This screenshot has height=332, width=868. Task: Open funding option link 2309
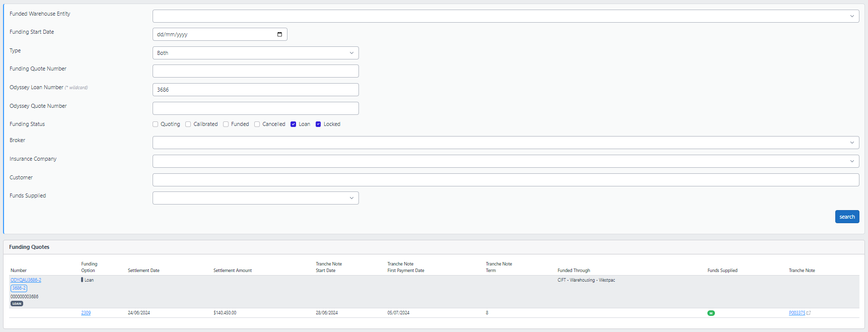(86, 313)
